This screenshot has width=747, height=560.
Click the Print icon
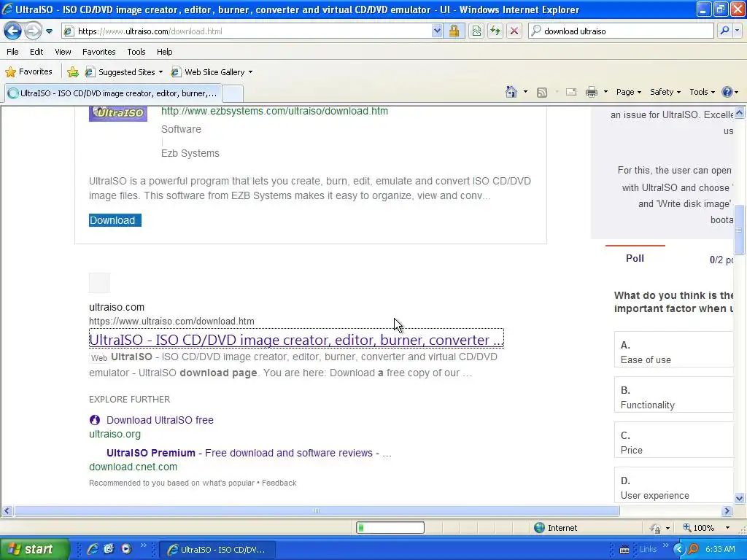click(591, 92)
